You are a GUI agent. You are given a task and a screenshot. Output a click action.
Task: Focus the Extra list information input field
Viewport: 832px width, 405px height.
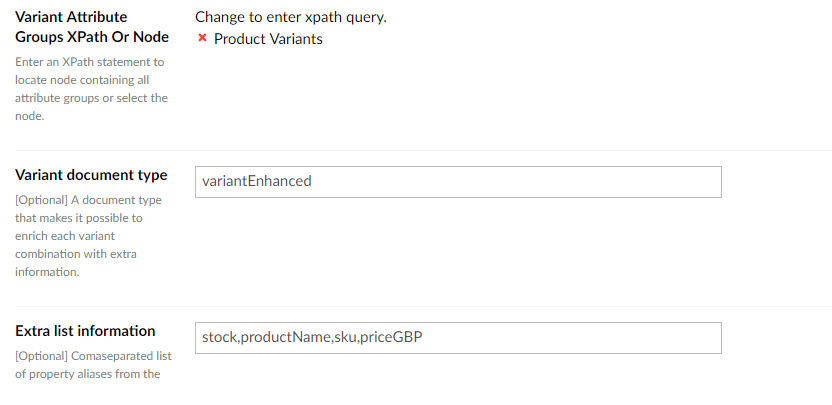(x=458, y=338)
